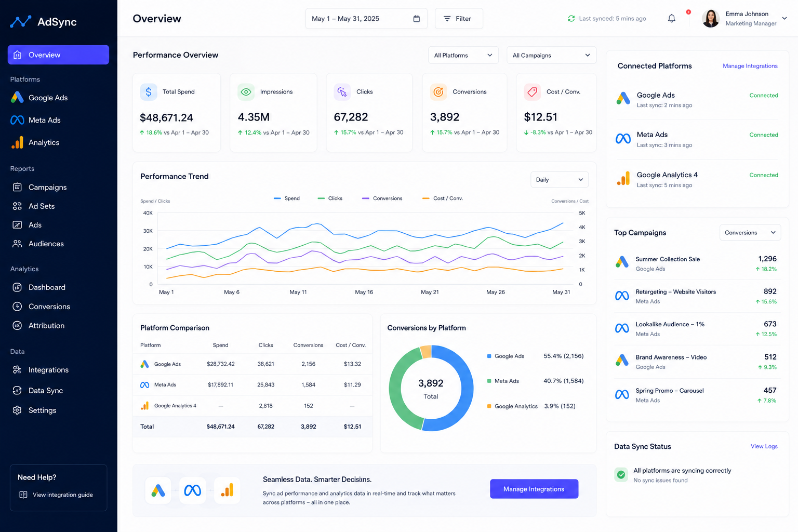Viewport: 798px width, 532px height.
Task: Click the Data Sync icon in sidebar
Action: [17, 391]
